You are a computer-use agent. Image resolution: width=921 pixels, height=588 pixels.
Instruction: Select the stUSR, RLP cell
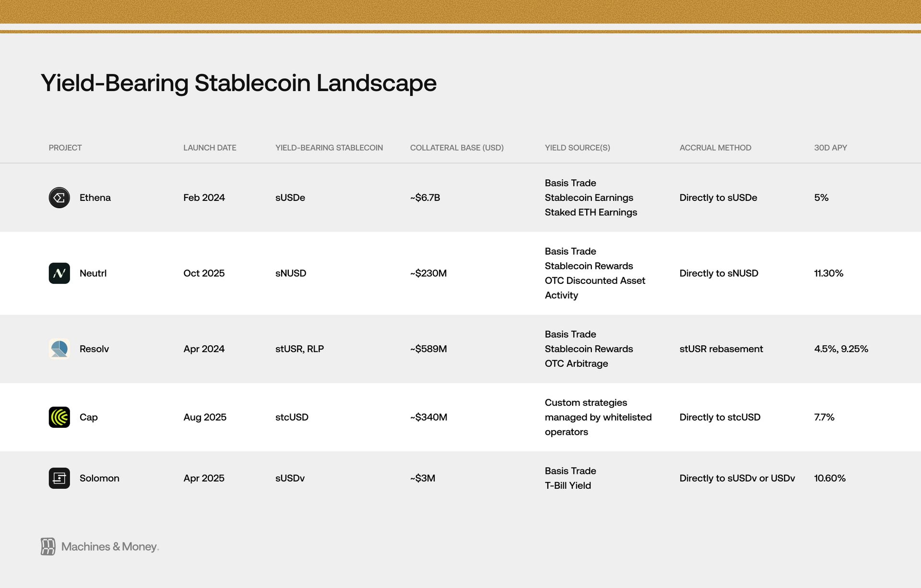tap(299, 349)
